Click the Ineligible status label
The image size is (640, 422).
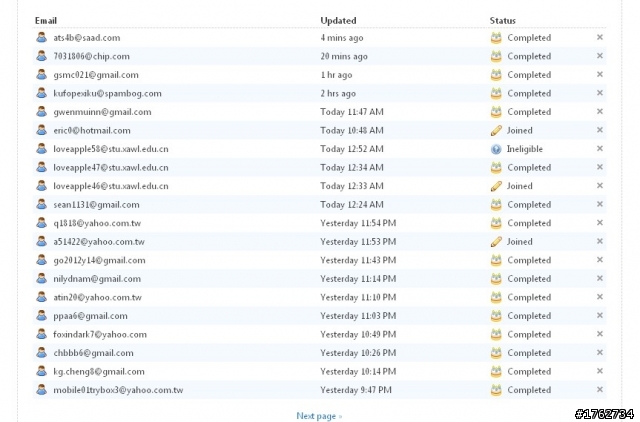pyautogui.click(x=524, y=149)
